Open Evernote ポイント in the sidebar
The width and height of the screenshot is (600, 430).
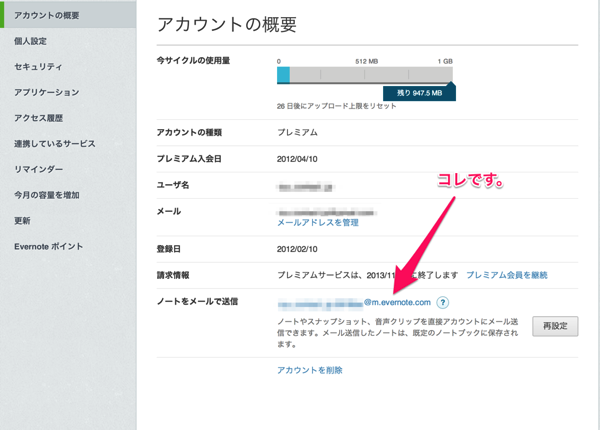pos(49,246)
